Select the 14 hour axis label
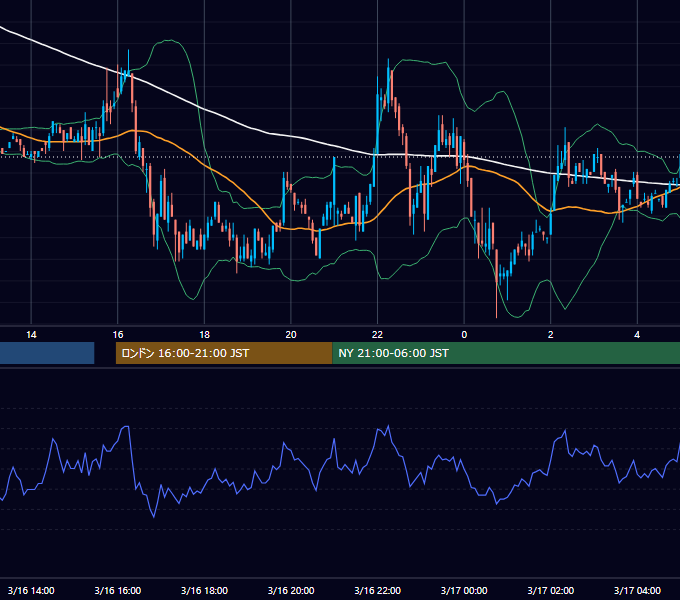Viewport: 680px width, 600px height. 31,335
